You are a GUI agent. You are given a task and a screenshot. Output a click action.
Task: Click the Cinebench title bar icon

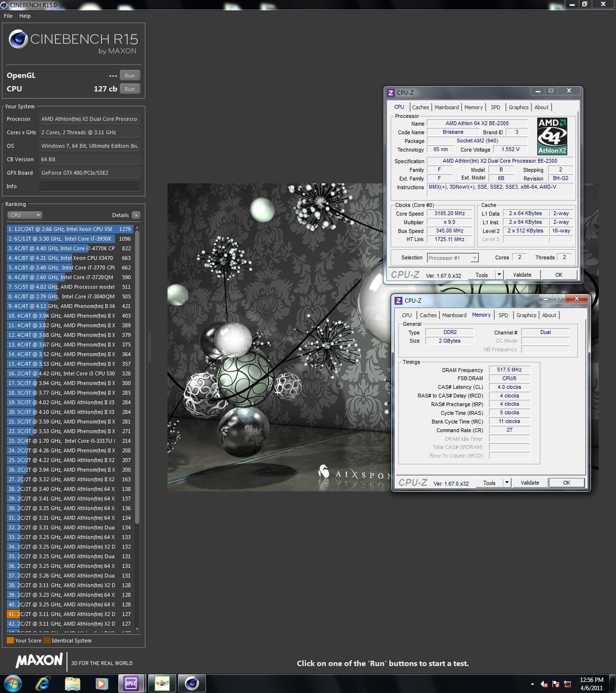point(4,5)
